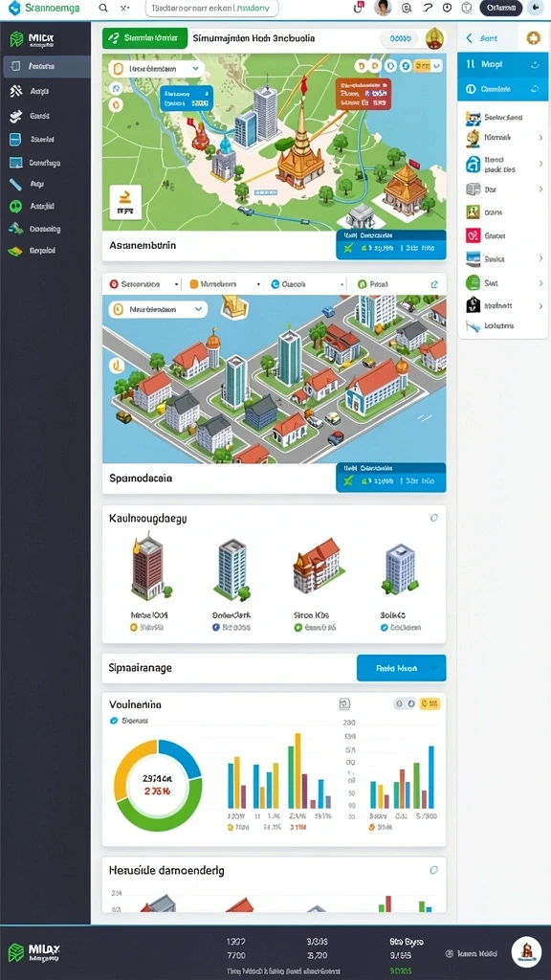Click the pink heart icon in right panel
Viewport: 551px width, 980px height.
coord(473,235)
